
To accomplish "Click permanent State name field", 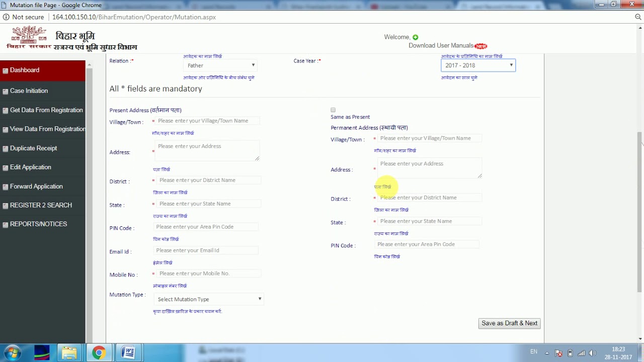I will pos(430,221).
